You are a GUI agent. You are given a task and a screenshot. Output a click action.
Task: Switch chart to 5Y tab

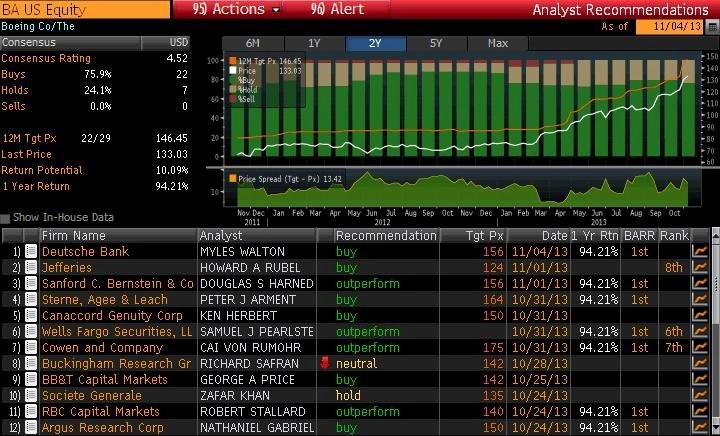pos(437,43)
